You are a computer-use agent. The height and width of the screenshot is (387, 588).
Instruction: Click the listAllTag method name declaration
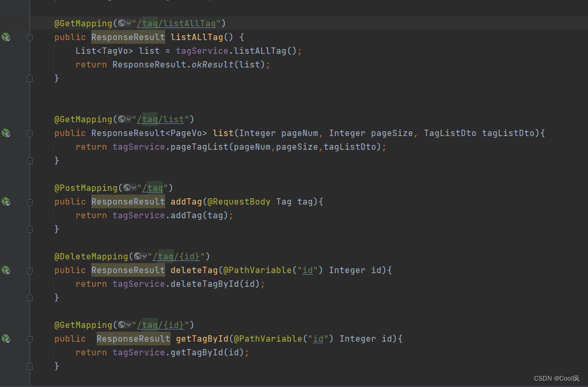tap(197, 37)
